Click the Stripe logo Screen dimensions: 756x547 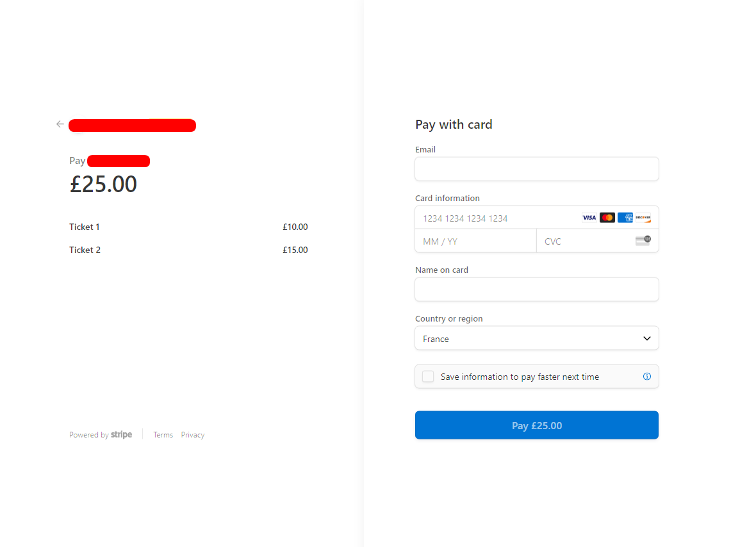tap(122, 435)
